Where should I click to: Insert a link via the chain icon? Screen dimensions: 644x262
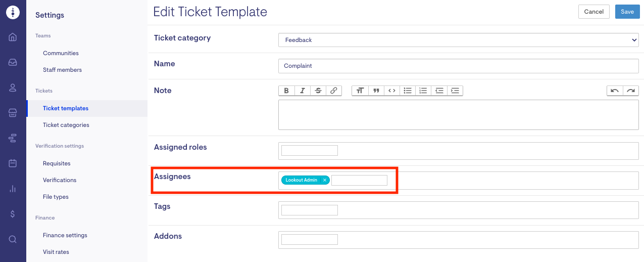coord(333,91)
